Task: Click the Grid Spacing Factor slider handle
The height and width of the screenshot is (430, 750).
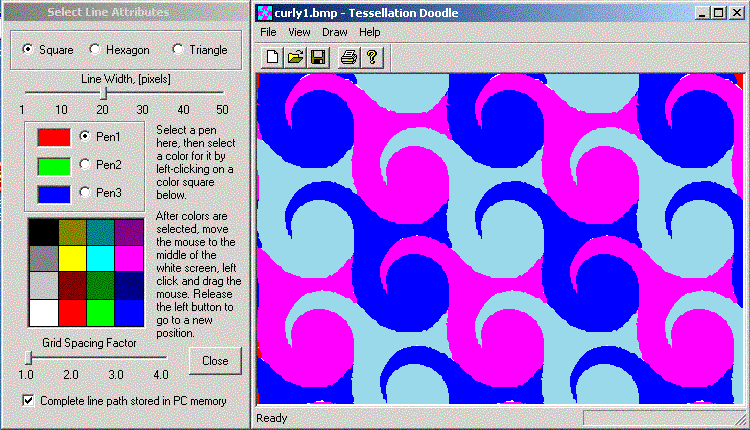Action: pos(29,357)
